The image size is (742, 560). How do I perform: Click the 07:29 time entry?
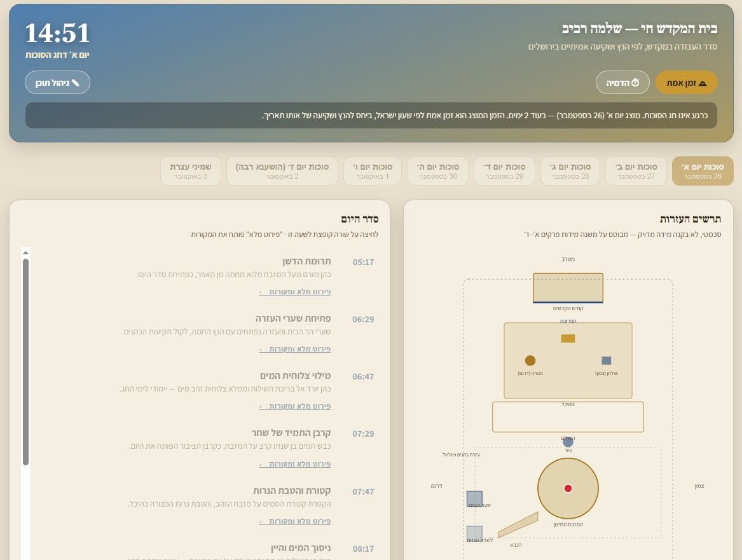coord(363,434)
